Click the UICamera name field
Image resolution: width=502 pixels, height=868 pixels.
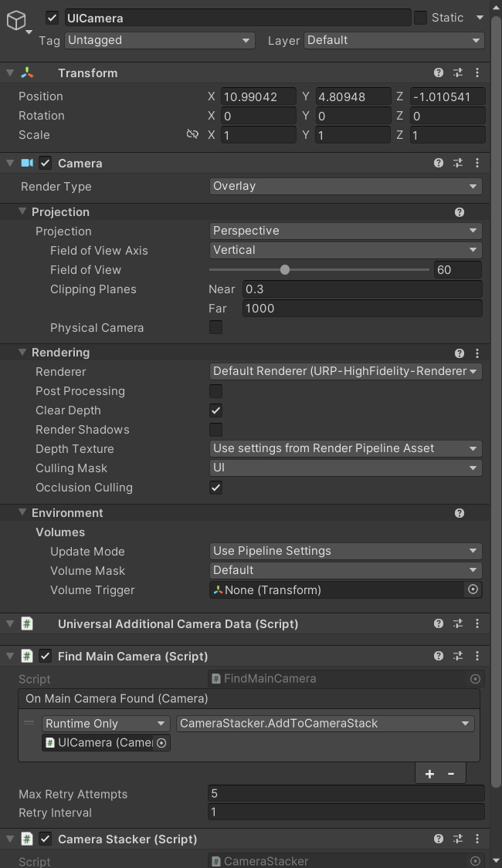pos(238,18)
